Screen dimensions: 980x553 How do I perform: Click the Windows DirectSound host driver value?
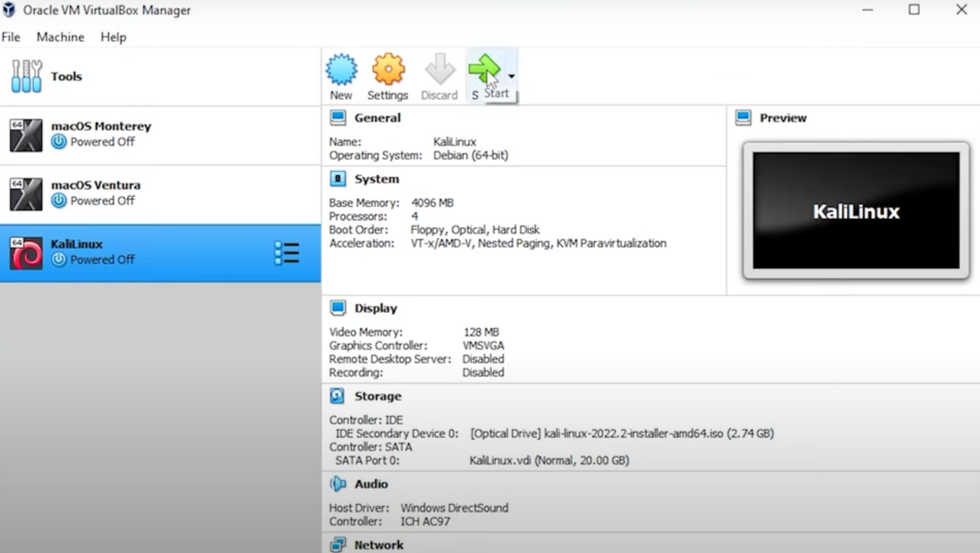coord(454,508)
